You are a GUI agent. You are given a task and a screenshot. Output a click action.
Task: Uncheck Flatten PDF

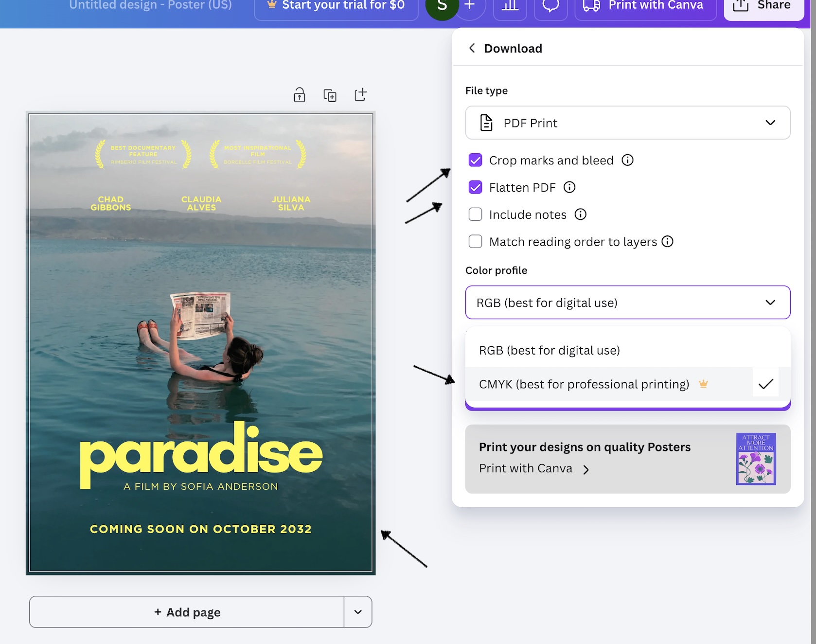tap(475, 187)
